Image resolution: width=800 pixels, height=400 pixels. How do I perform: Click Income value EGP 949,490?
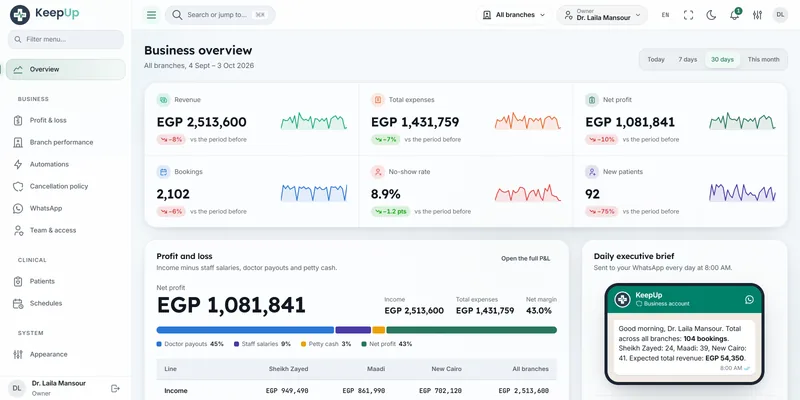point(287,391)
